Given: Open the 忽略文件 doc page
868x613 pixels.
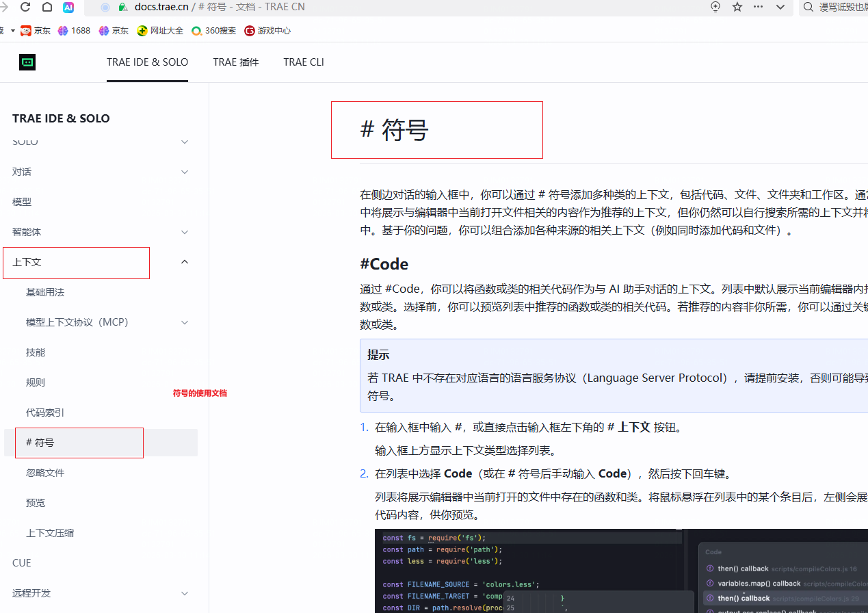Looking at the screenshot, I should [x=45, y=473].
